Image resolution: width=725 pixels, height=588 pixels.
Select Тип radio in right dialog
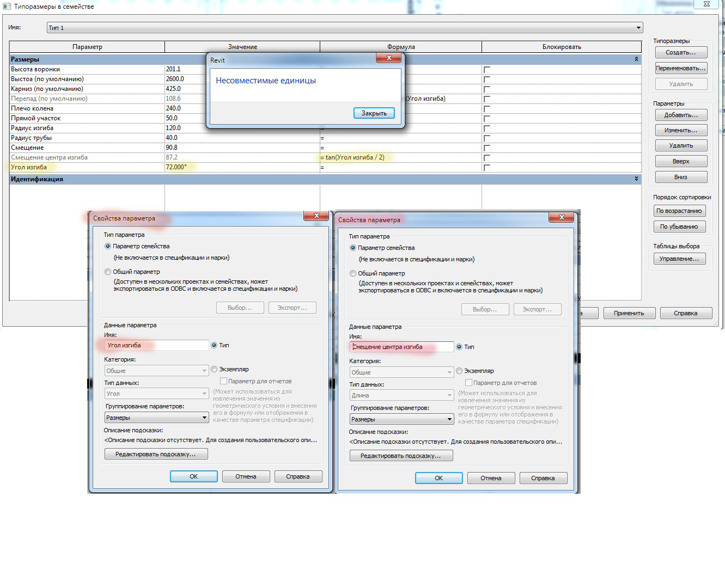459,347
